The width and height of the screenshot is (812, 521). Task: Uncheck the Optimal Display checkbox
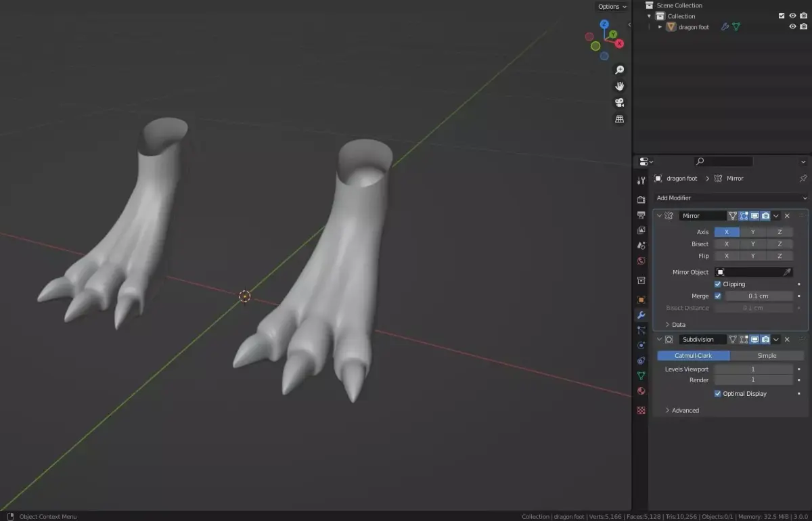tap(718, 393)
